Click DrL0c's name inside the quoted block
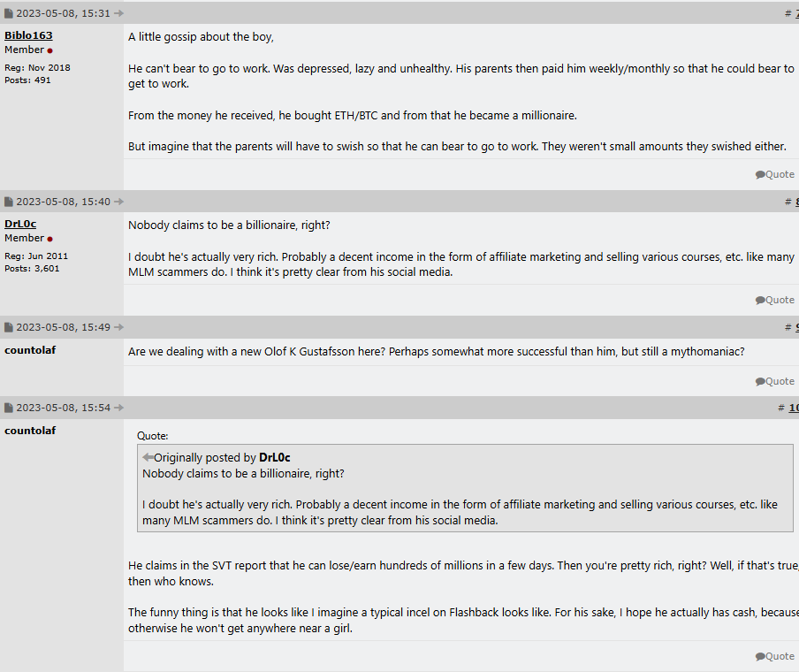The image size is (799, 672). point(275,458)
